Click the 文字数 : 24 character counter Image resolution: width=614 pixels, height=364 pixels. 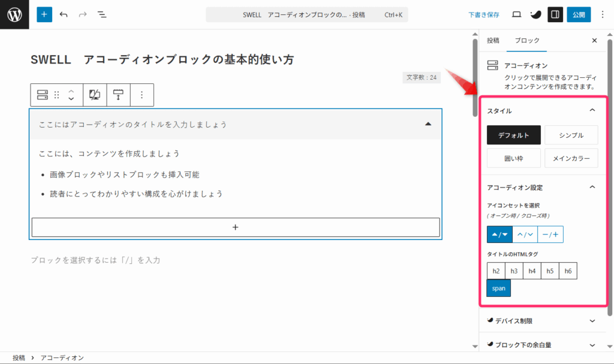422,77
